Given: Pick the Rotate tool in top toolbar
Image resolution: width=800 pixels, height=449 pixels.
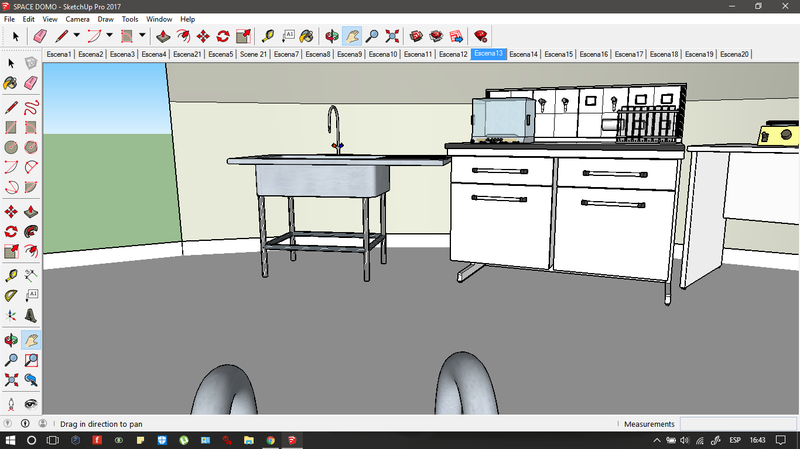Looking at the screenshot, I should pos(225,36).
